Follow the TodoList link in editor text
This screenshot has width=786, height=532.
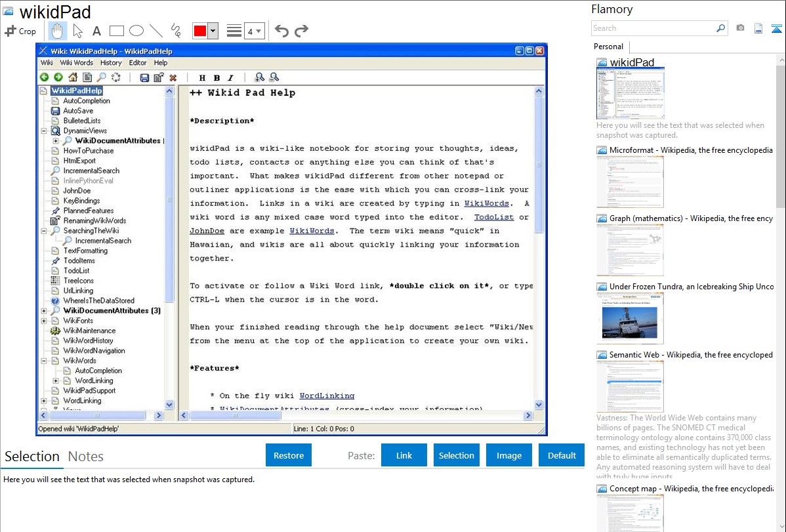point(494,217)
